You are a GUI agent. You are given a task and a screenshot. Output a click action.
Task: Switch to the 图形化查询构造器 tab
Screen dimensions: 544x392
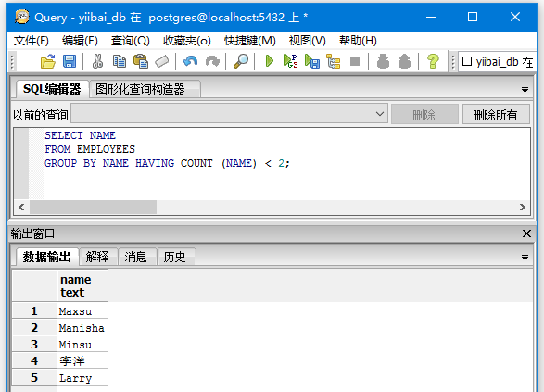tap(140, 89)
